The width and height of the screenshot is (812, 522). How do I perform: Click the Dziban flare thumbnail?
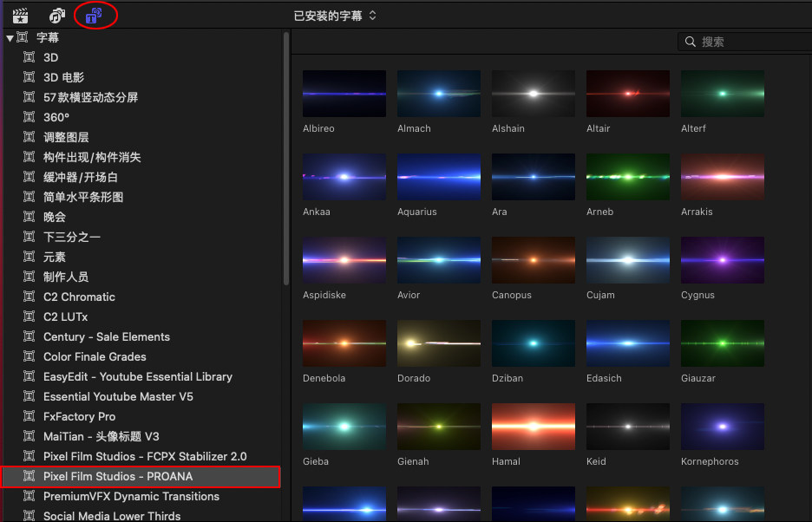534,343
